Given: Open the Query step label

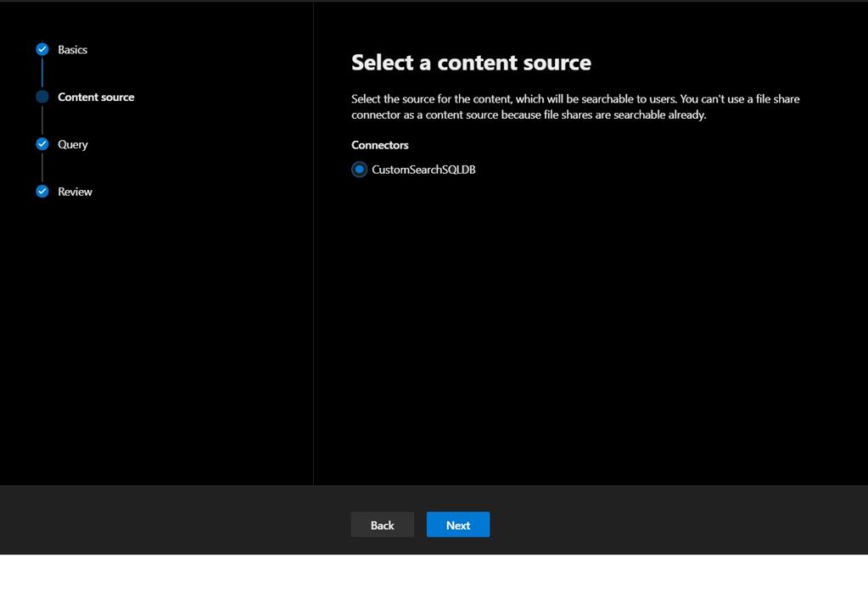Looking at the screenshot, I should pos(73,144).
